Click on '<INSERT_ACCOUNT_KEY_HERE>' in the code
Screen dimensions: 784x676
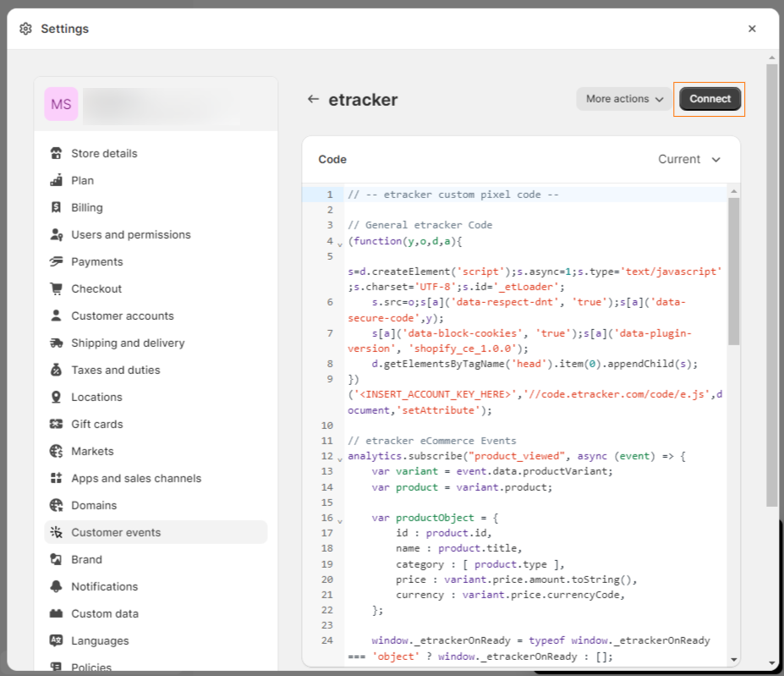point(435,394)
